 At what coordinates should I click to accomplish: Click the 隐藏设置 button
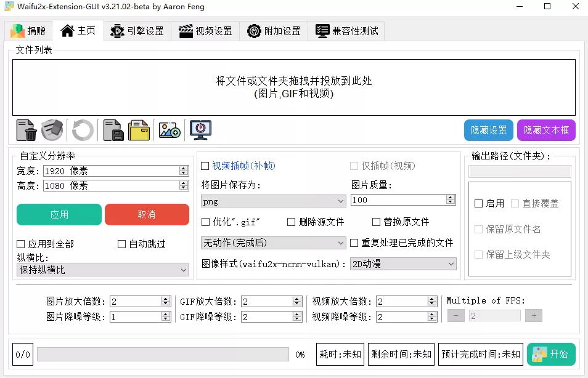pos(488,130)
